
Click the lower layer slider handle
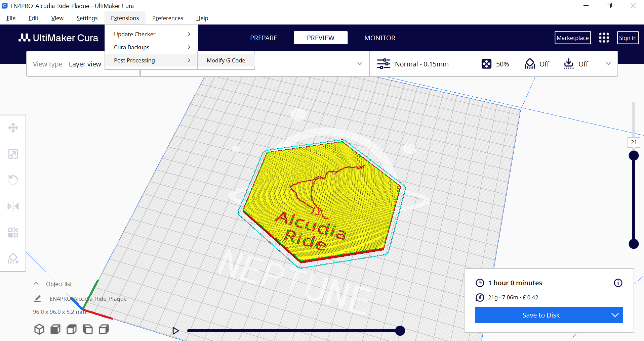pyautogui.click(x=634, y=244)
